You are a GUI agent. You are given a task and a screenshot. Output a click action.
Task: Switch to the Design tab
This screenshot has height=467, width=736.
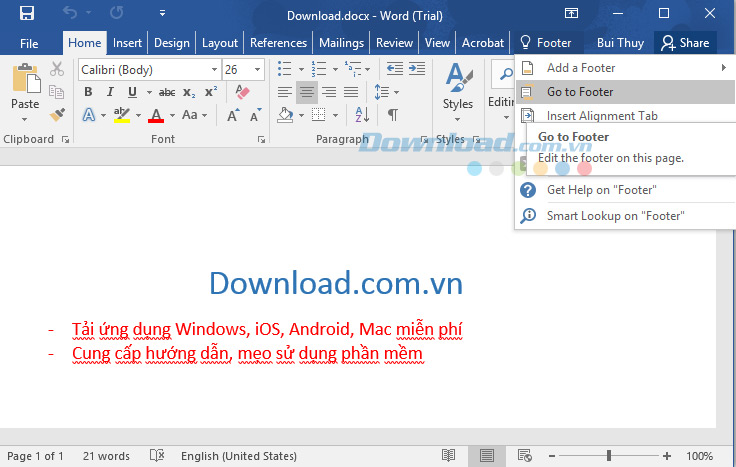point(172,43)
